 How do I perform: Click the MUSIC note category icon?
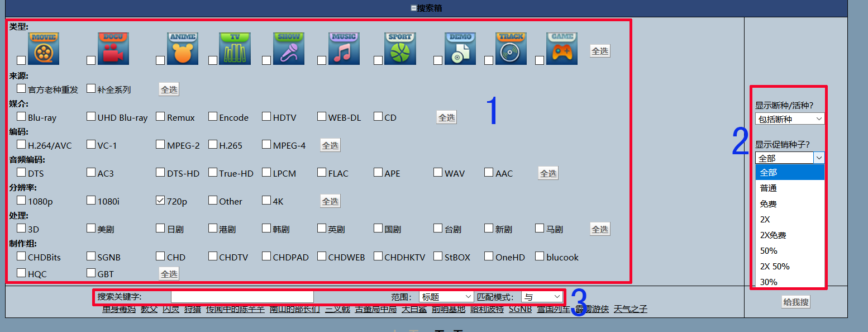tap(344, 49)
